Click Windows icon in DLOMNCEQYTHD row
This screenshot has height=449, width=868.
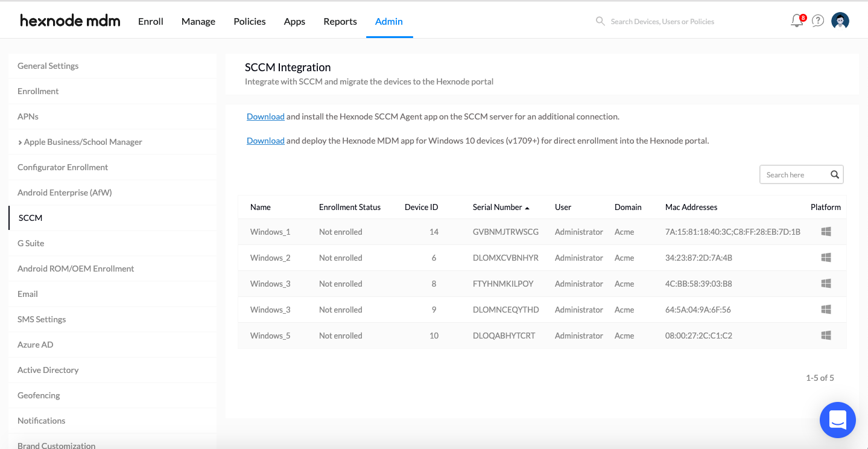tap(826, 310)
